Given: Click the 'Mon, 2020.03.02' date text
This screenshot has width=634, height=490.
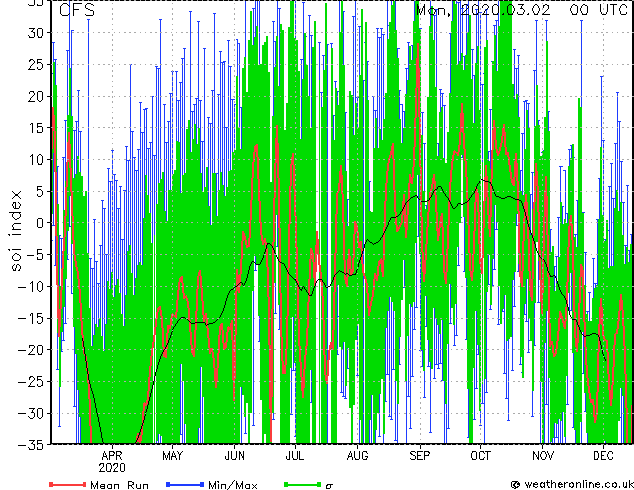Looking at the screenshot, I should point(483,10).
